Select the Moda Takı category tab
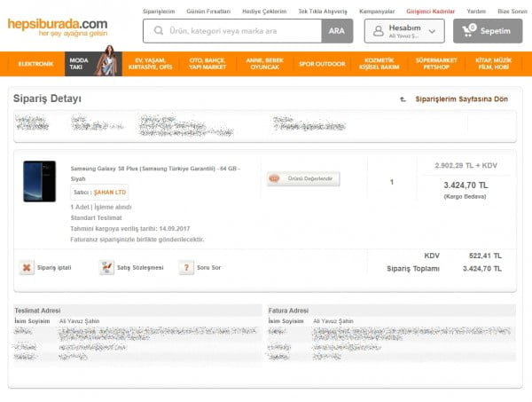This screenshot has height=402, width=532. pos(78,65)
